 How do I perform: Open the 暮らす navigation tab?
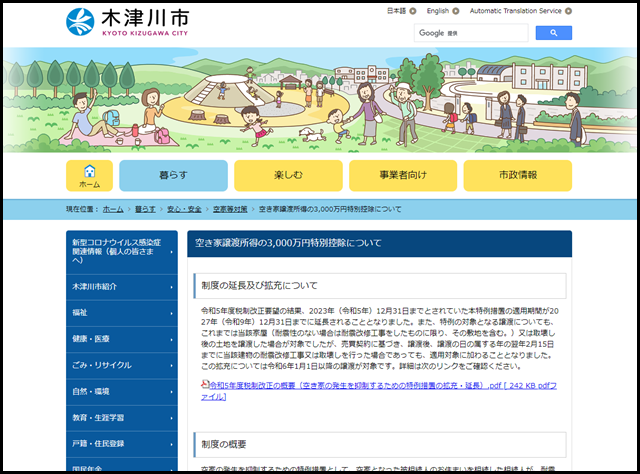(173, 176)
